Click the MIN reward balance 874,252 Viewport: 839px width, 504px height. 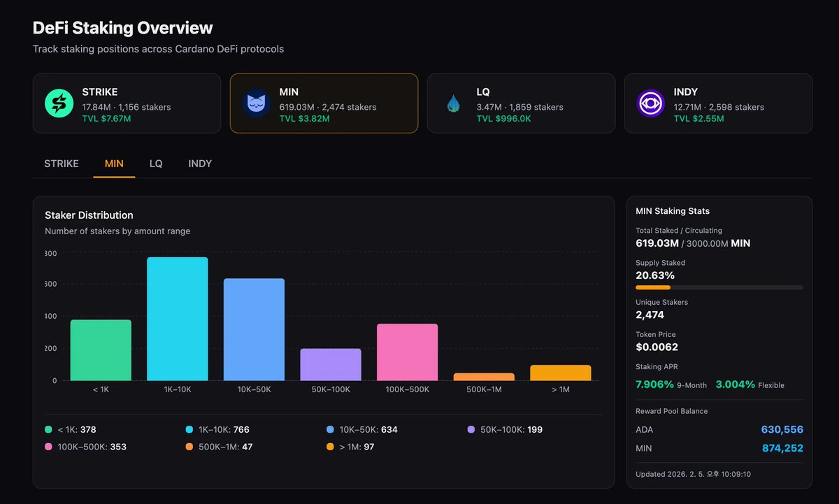coord(781,448)
